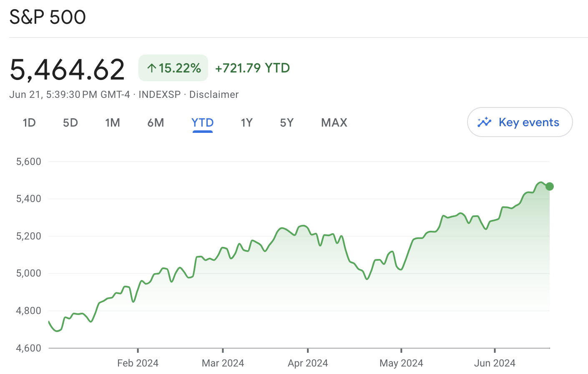
Task: Select the active YTD tab
Action: 203,122
